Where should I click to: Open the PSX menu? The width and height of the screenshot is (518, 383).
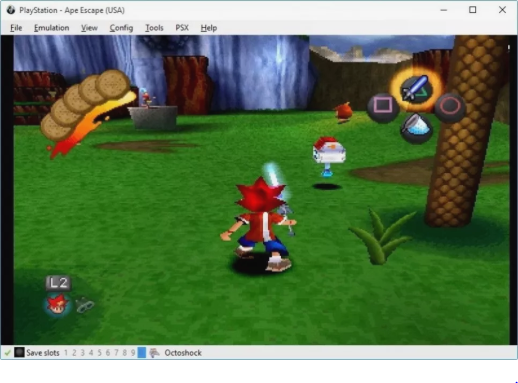[x=182, y=28]
